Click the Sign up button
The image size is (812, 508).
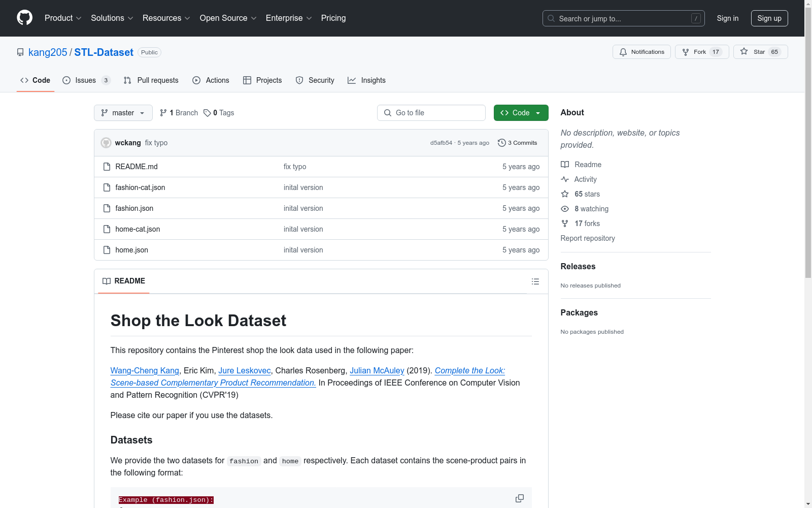769,18
